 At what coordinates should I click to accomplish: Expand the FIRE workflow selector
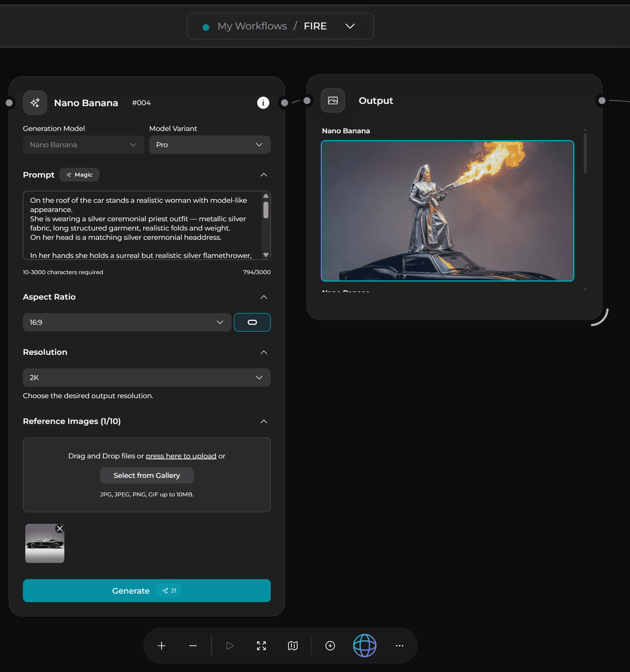click(x=350, y=26)
